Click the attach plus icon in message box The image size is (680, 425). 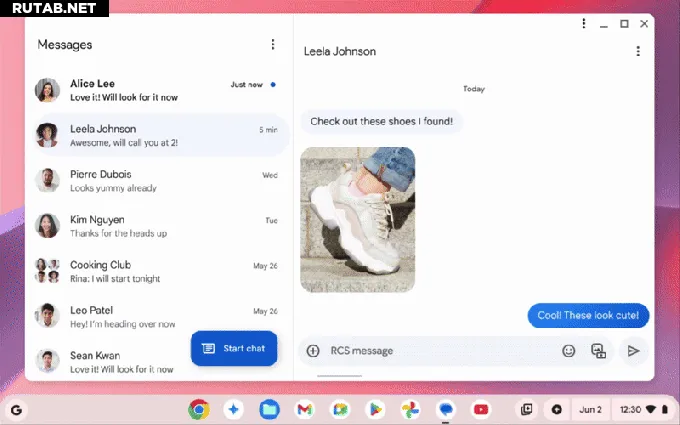313,350
